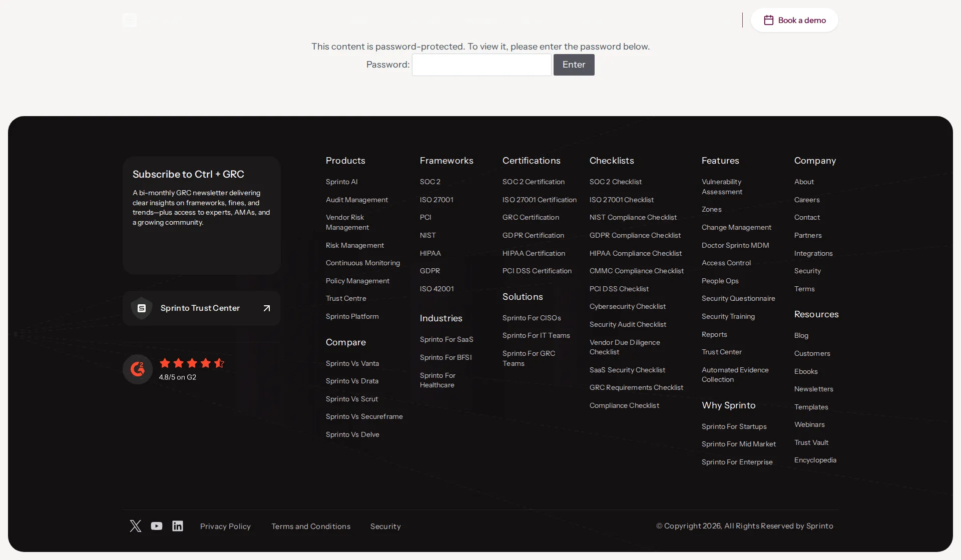Click the Sprinto shield icon in Trust Center card

coord(142,308)
